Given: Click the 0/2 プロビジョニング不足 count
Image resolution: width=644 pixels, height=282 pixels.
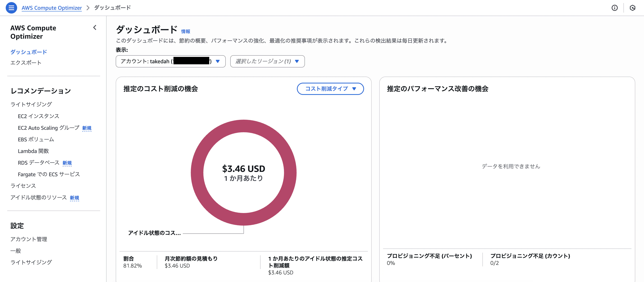Looking at the screenshot, I should [x=494, y=263].
